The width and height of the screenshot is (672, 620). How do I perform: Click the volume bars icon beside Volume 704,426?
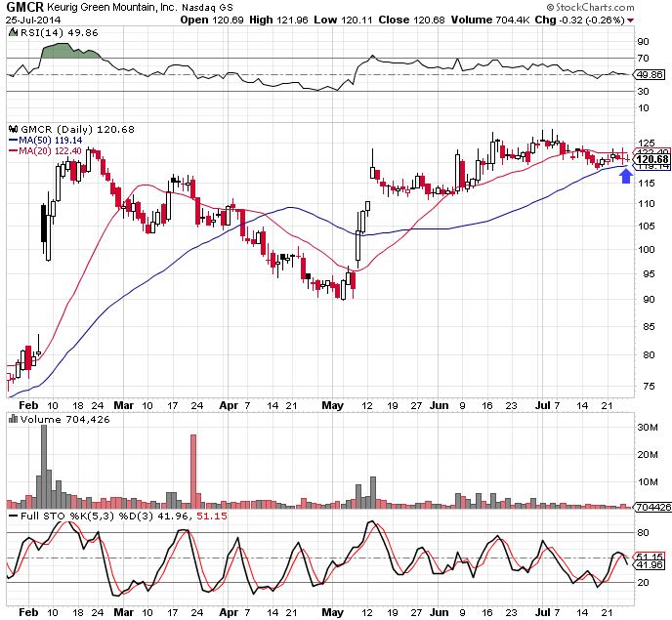point(14,419)
